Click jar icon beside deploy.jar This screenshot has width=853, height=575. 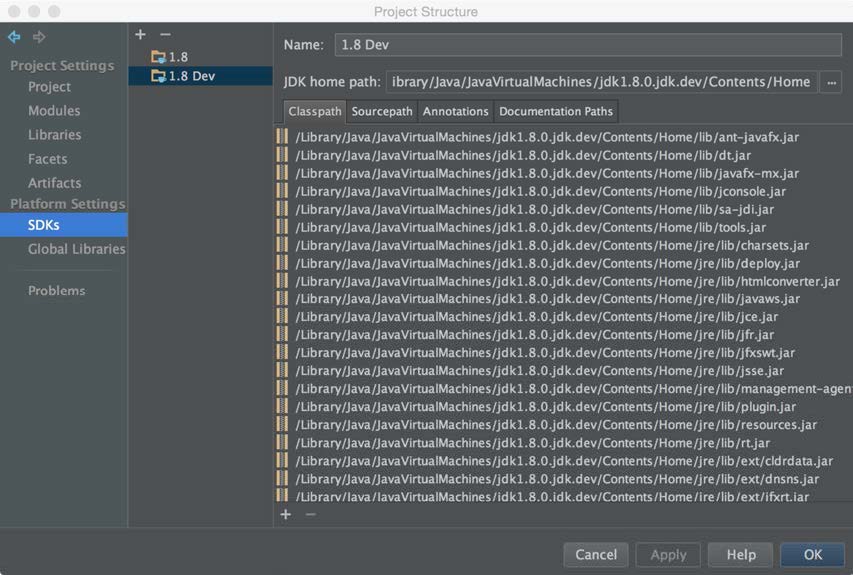point(282,263)
